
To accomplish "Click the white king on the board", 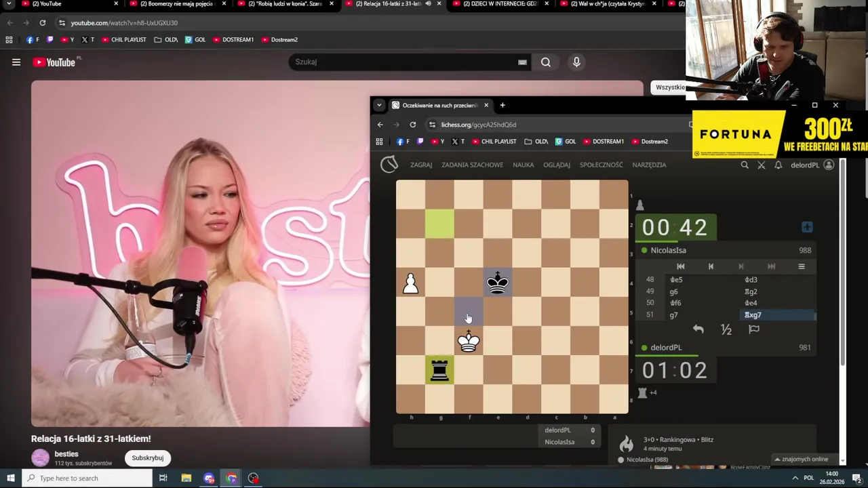I will click(469, 341).
